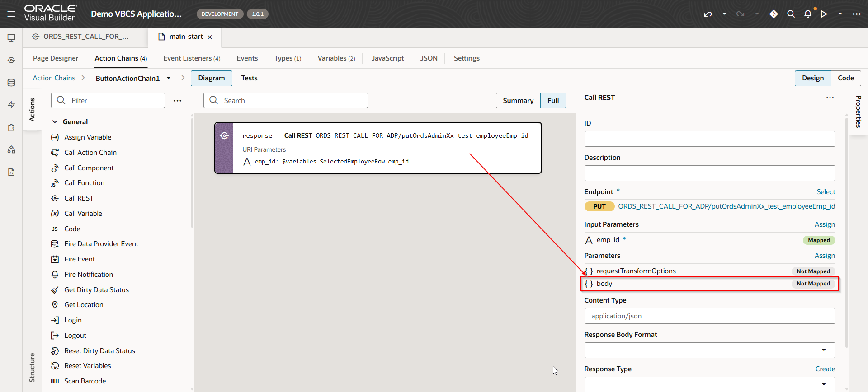Open the Git menu icon
This screenshot has width=868, height=392.
774,14
